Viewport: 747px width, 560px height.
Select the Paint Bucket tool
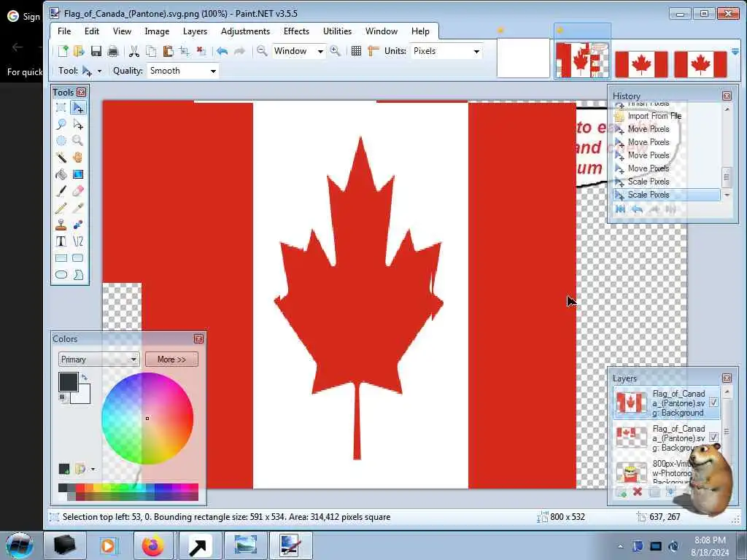(x=61, y=174)
